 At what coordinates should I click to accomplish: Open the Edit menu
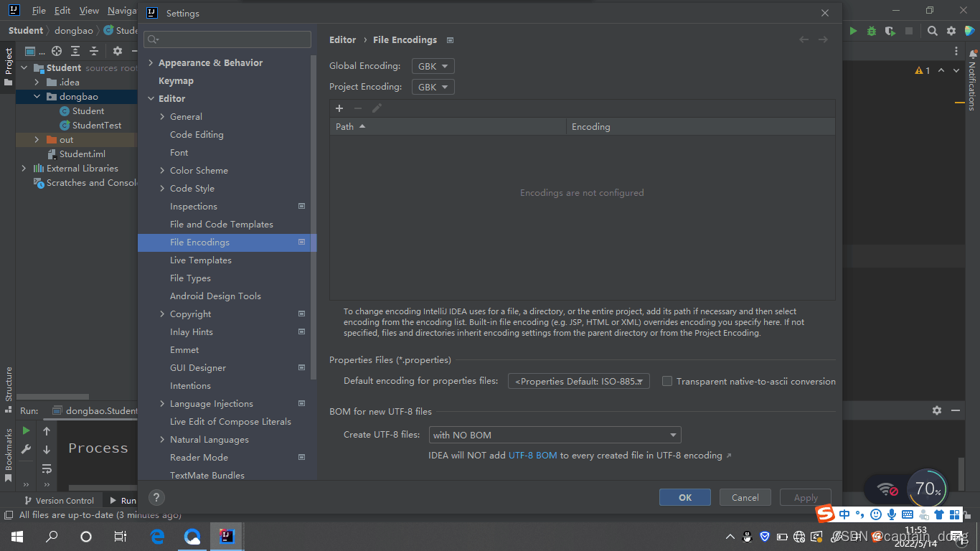click(x=62, y=11)
